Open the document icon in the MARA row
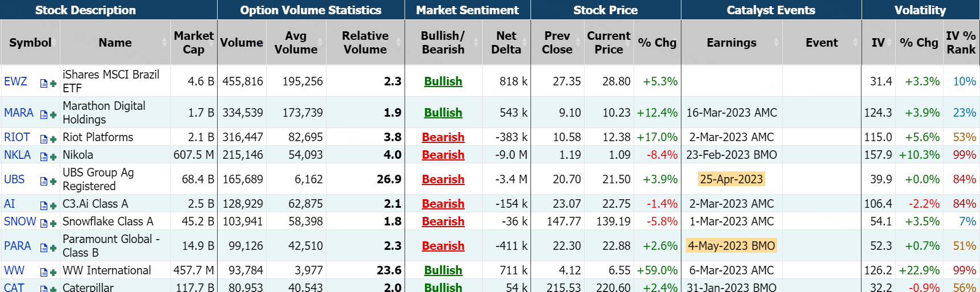Image resolution: width=980 pixels, height=292 pixels. coord(44,115)
